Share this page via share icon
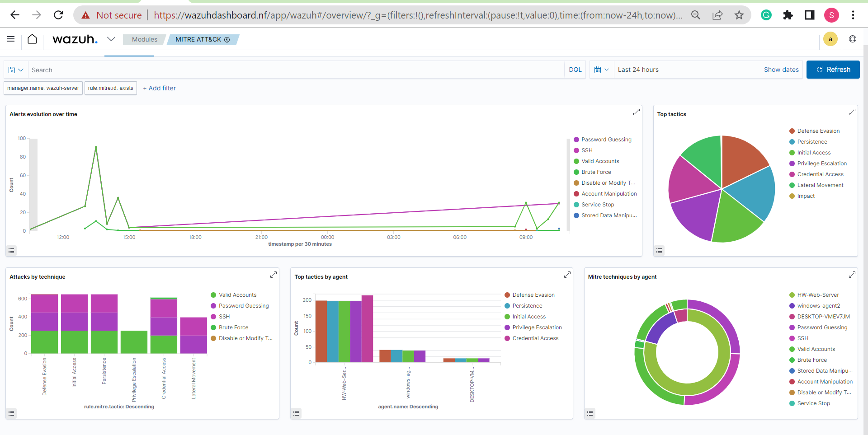The image size is (868, 435). tap(717, 15)
